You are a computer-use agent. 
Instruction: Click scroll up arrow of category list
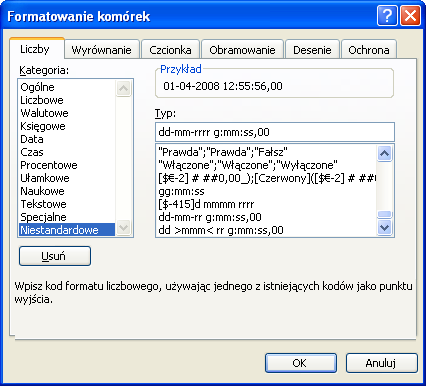124,88
